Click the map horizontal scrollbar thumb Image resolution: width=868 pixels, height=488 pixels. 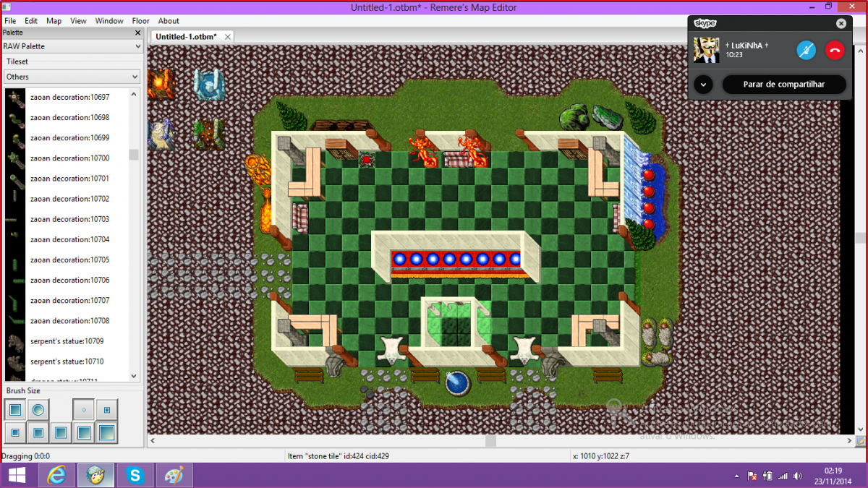(x=491, y=440)
